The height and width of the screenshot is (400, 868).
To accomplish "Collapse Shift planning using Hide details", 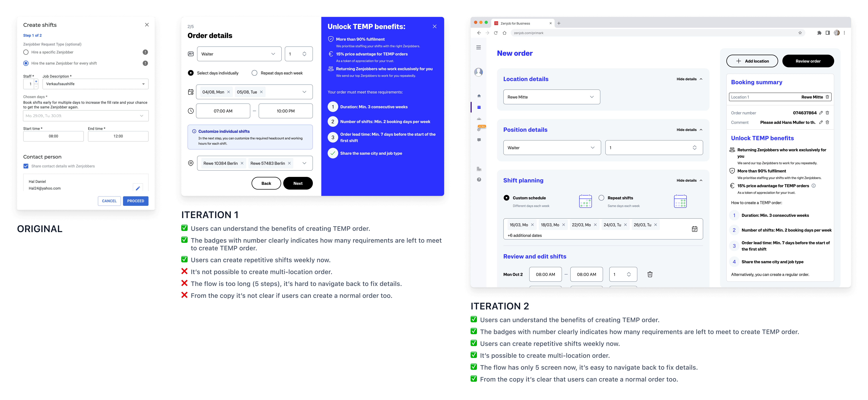I will (689, 180).
